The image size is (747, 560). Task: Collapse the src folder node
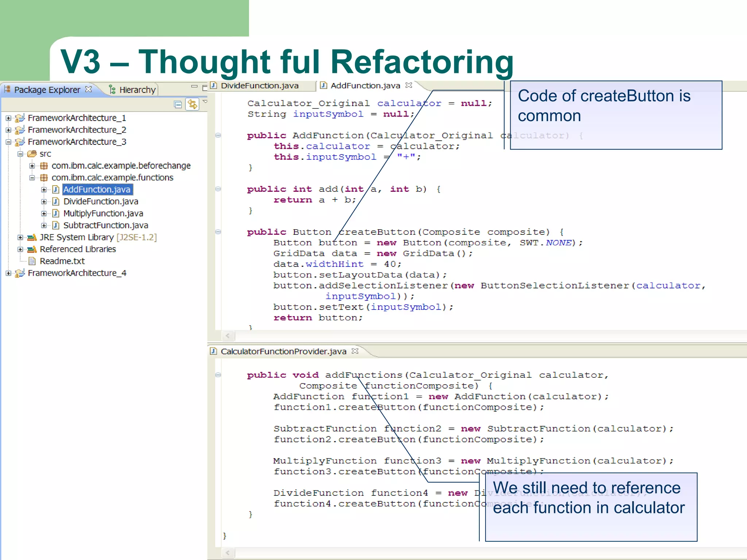(20, 154)
